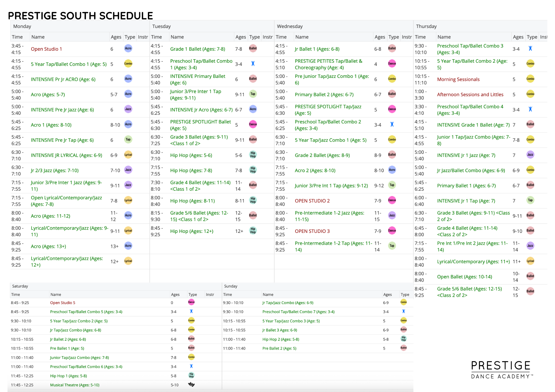Click the Saturday Name column header

(56, 294)
